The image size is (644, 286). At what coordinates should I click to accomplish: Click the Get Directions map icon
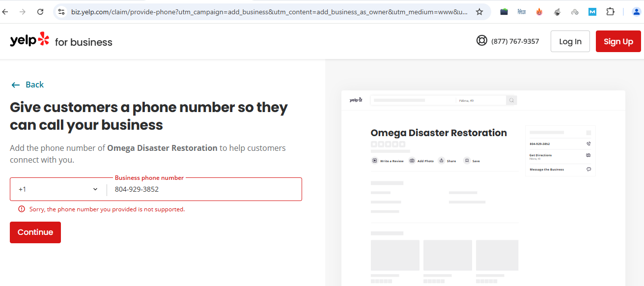588,155
